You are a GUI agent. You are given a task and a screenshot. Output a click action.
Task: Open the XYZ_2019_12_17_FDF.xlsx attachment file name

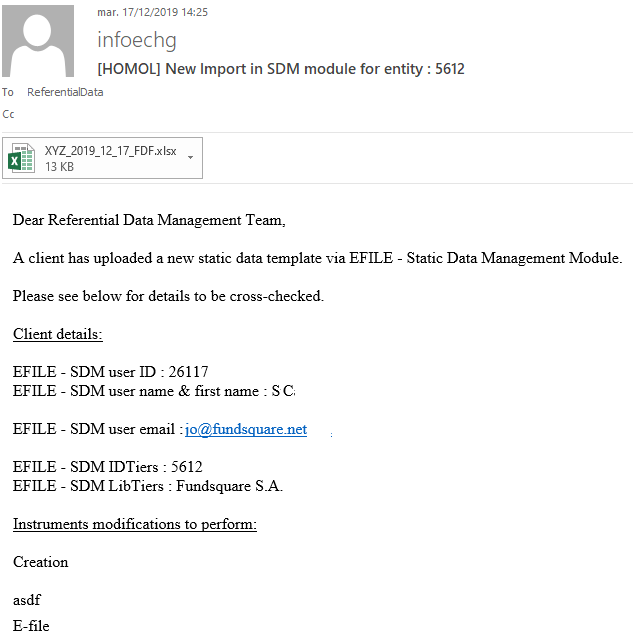click(110, 151)
